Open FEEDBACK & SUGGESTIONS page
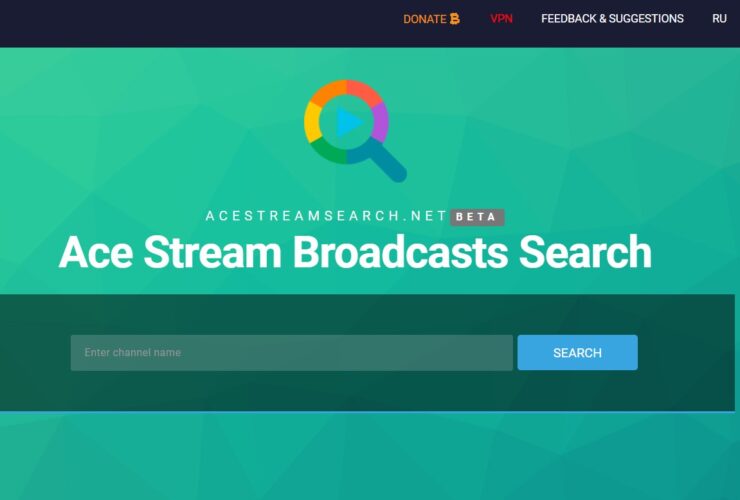 [x=612, y=19]
